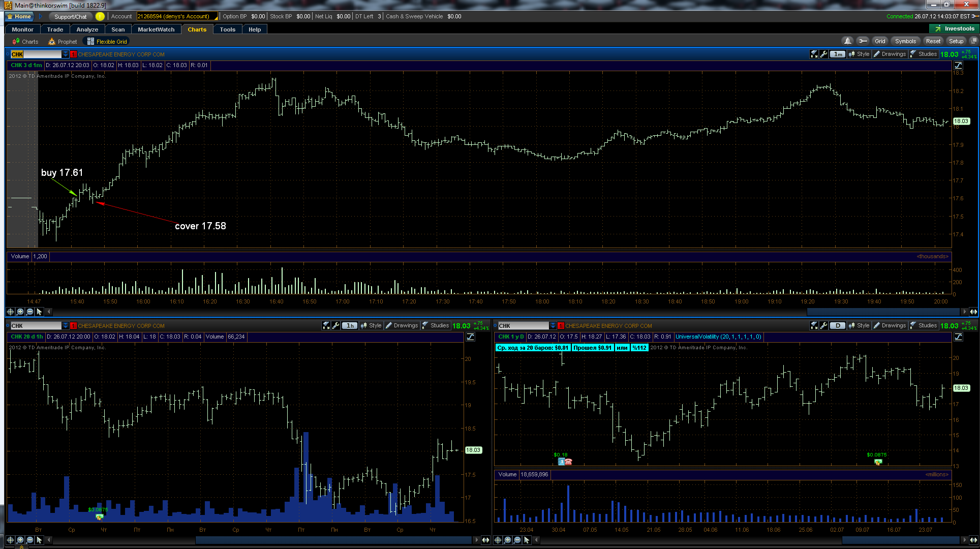Select crosshair pan tool under top chart

coord(10,312)
